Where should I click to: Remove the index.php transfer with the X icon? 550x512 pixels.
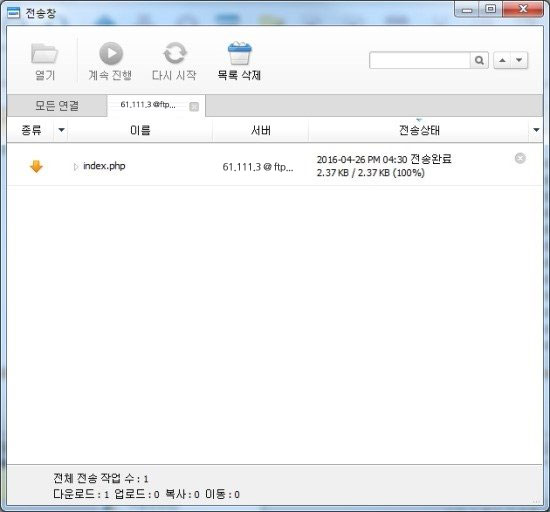[x=520, y=159]
